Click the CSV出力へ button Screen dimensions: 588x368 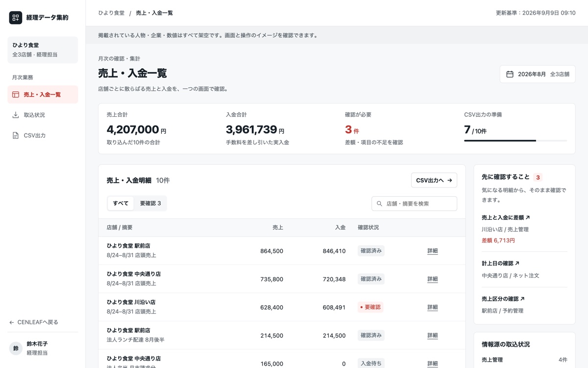click(434, 181)
